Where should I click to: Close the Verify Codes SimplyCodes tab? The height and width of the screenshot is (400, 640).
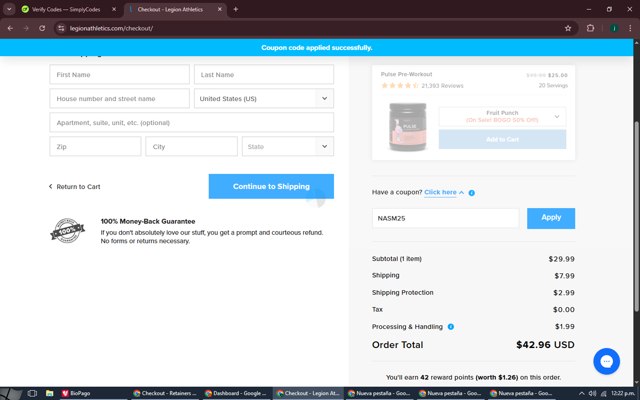tap(114, 9)
